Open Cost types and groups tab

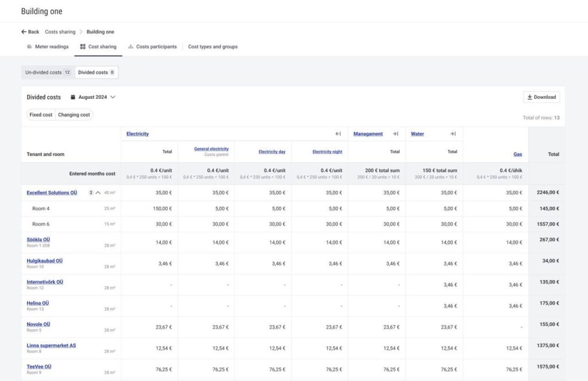(212, 47)
